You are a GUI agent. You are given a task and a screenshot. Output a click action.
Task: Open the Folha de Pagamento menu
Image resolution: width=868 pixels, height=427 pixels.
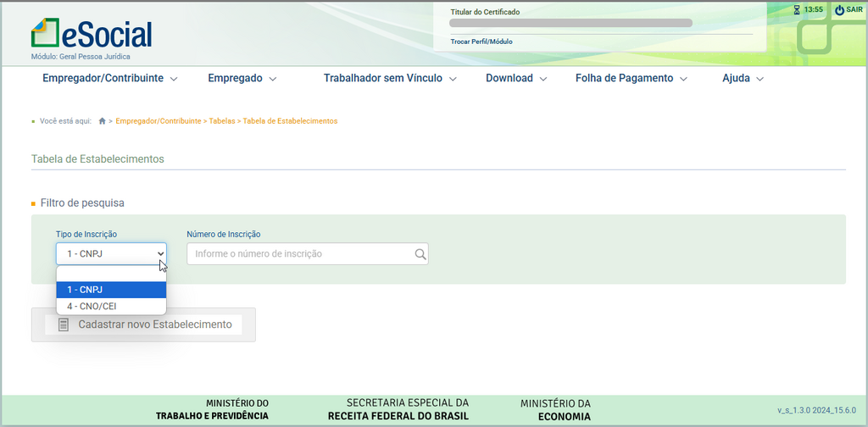[x=631, y=78]
